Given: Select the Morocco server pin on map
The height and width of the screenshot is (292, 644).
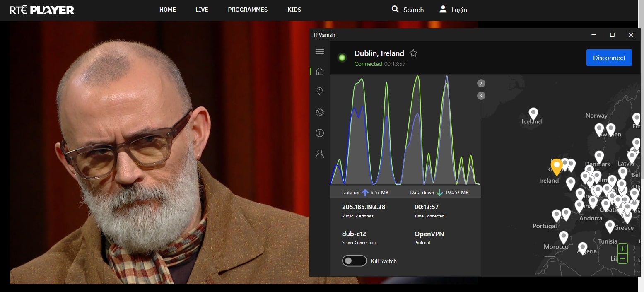Looking at the screenshot, I should coord(563,237).
